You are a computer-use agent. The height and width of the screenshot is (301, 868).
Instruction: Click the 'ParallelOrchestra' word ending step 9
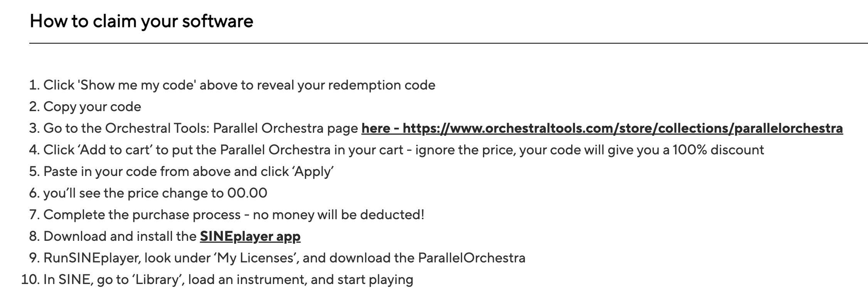tap(472, 258)
